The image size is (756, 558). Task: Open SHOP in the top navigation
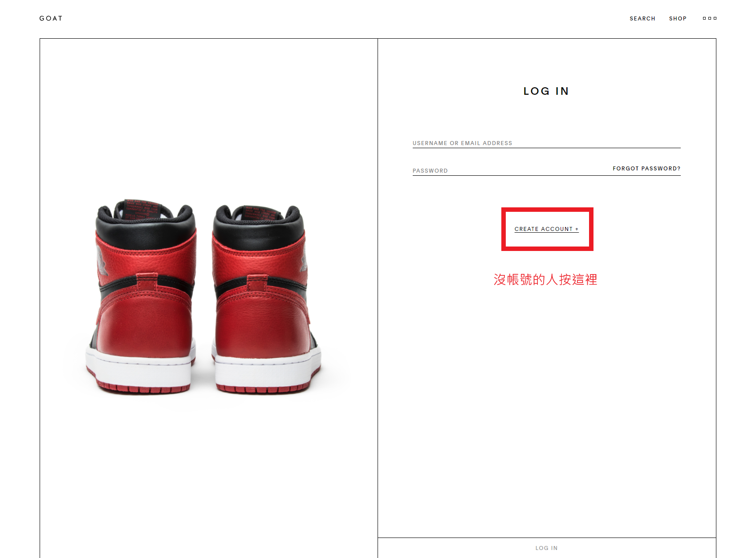tap(678, 18)
